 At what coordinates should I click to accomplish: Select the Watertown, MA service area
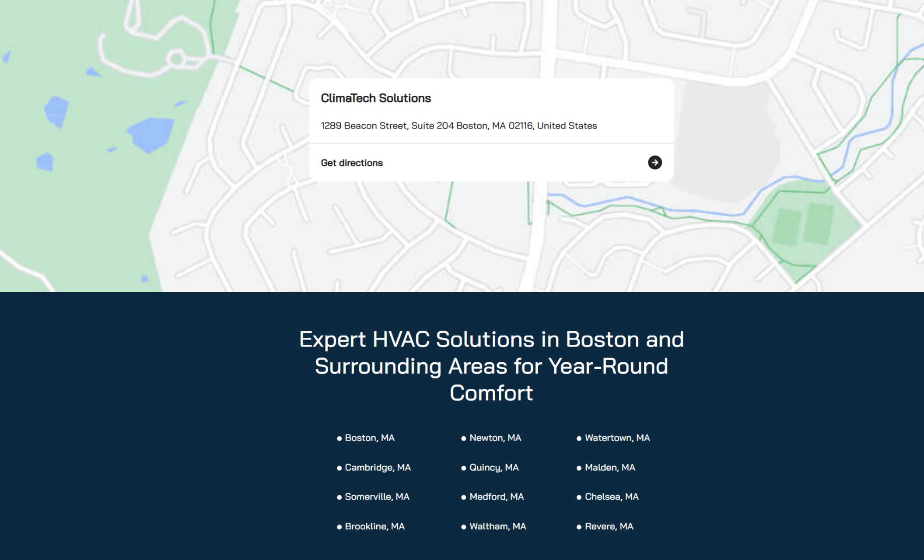click(617, 437)
